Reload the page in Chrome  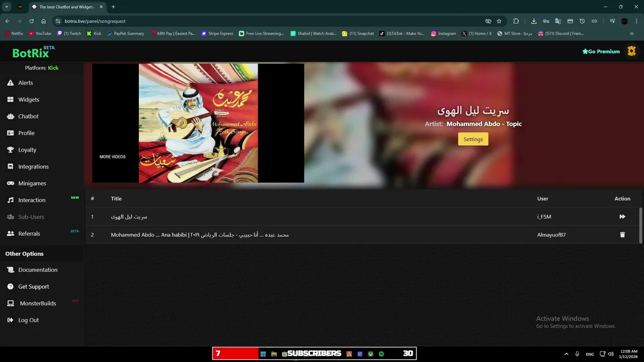click(31, 21)
